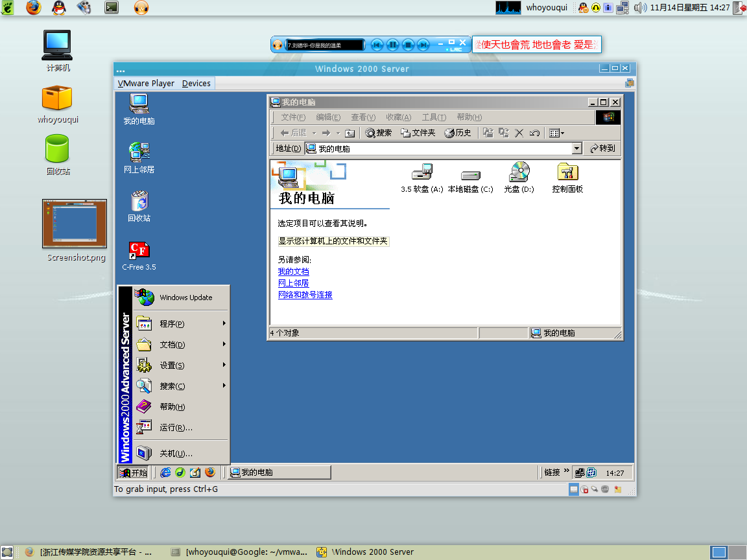The height and width of the screenshot is (560, 747).
Task: Choose 关机(U)... shut down in Start menu
Action: [x=181, y=453]
